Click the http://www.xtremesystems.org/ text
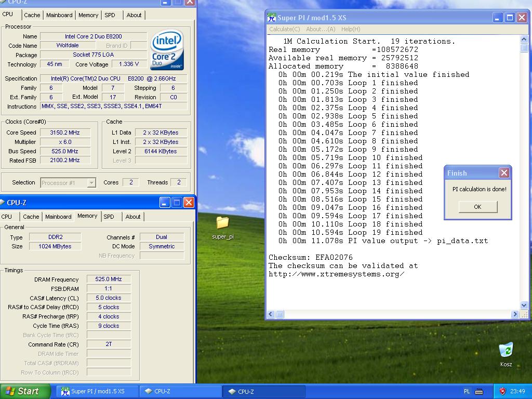Screen dimensions: 532x399 tap(336, 274)
